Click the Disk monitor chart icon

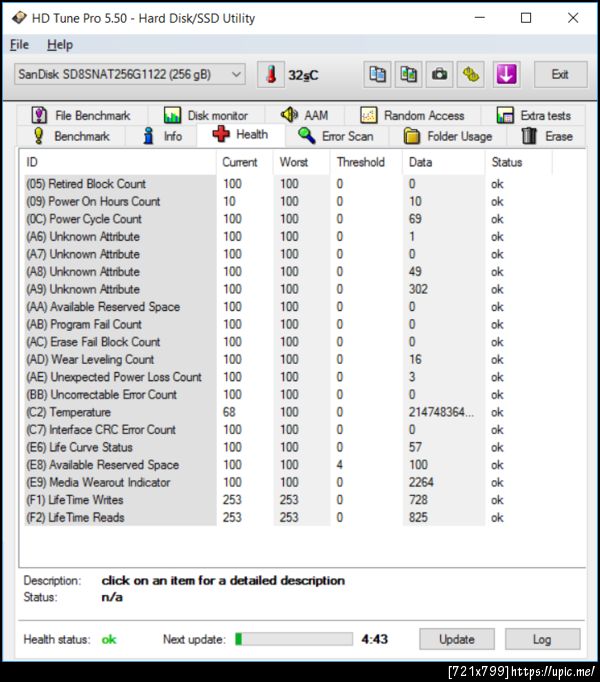pos(172,115)
